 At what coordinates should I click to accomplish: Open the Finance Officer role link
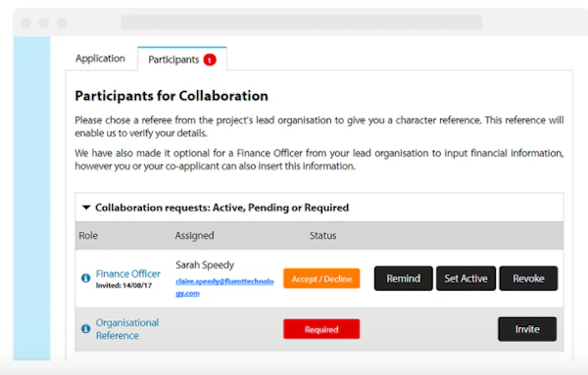(128, 274)
